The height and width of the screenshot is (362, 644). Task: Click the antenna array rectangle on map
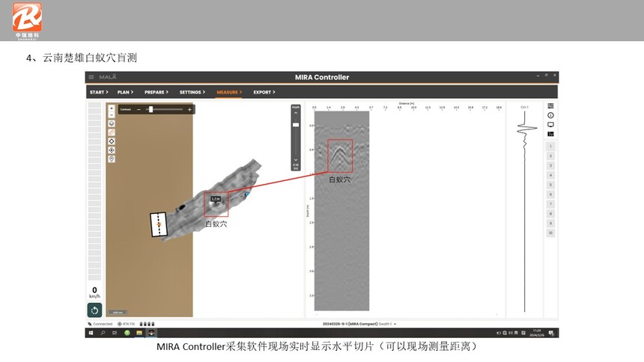click(x=159, y=224)
